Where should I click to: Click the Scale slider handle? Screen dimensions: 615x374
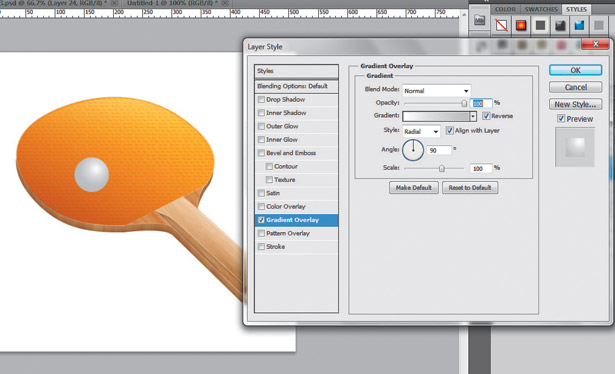tap(442, 168)
